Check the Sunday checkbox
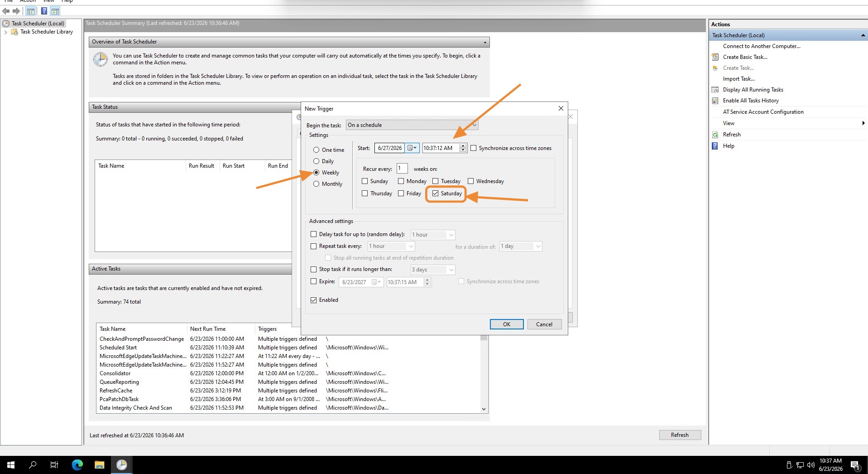This screenshot has width=868, height=474. 365,181
